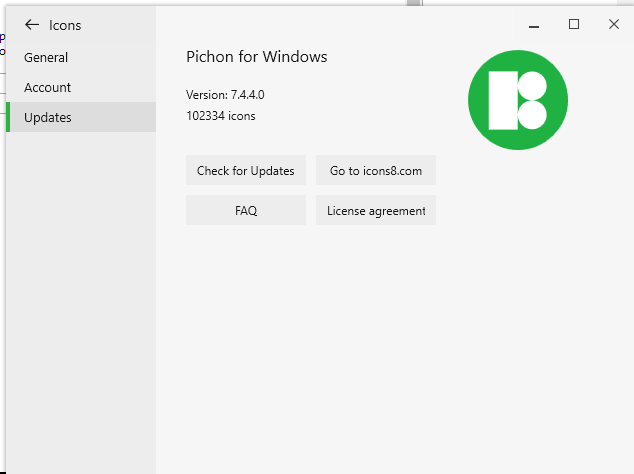Screen dimensions: 634x474
Task: Open the General settings tab
Action: (81, 57)
